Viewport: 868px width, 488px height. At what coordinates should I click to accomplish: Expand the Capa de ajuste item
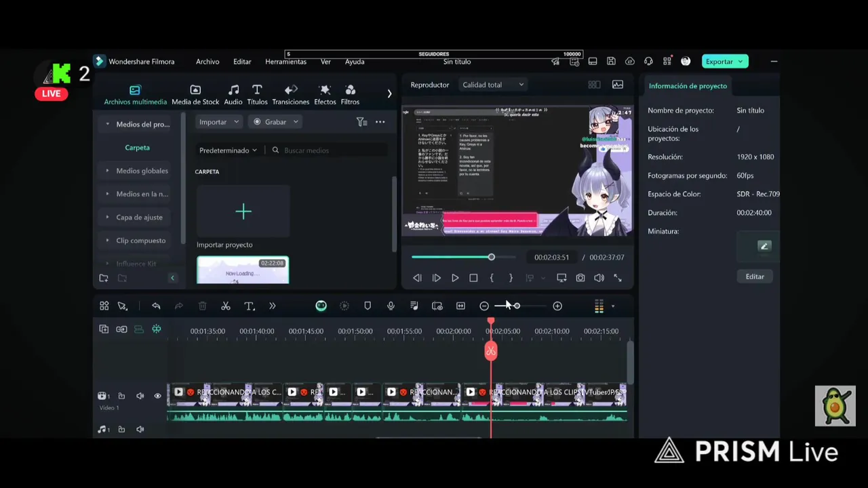pyautogui.click(x=107, y=217)
